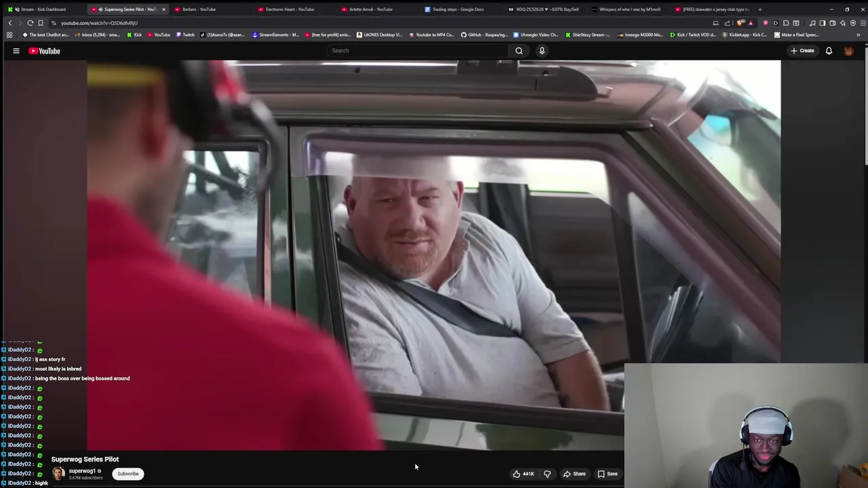Switch to the skaiwater x jersey club tab
Viewport: 868px width, 488px height.
pos(712,9)
